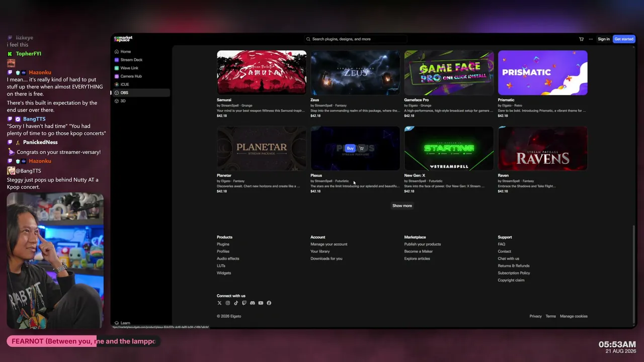Add Plexus to cart with cart icon

361,148
